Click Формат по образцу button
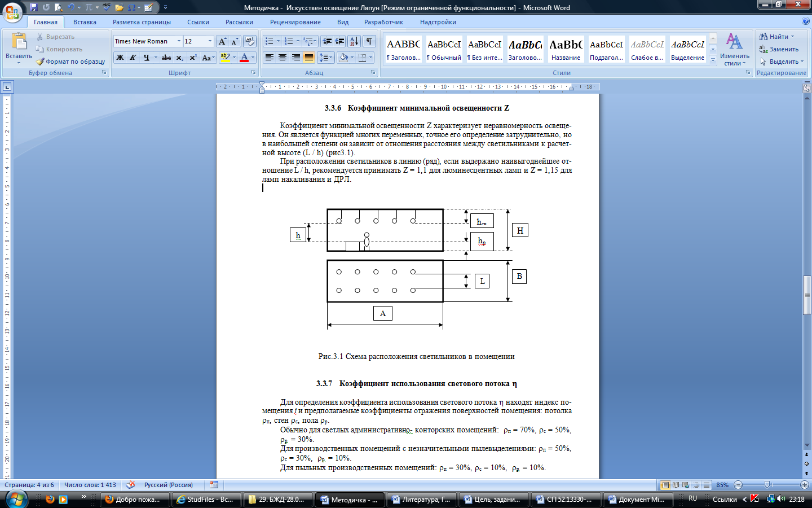The width and height of the screenshot is (812, 508). point(70,62)
